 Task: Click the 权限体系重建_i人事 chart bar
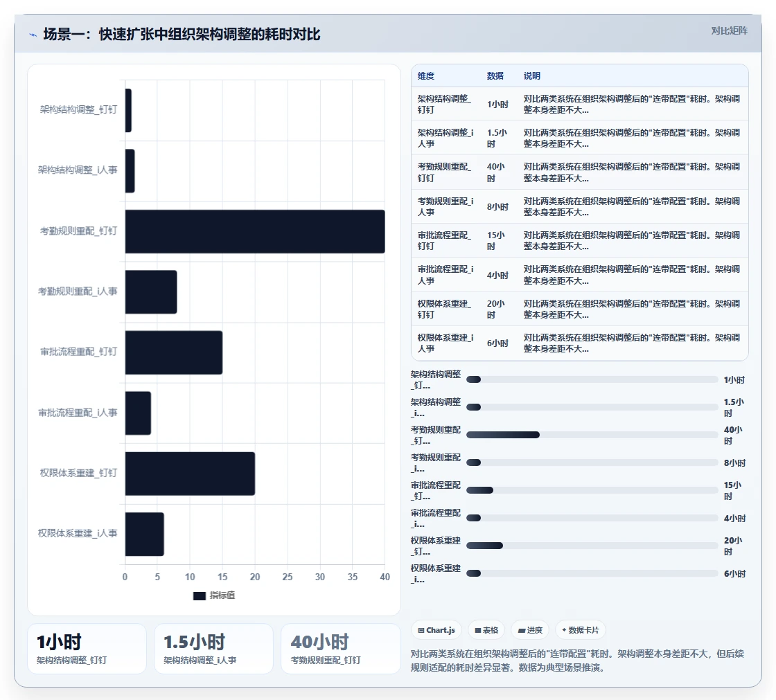145,535
